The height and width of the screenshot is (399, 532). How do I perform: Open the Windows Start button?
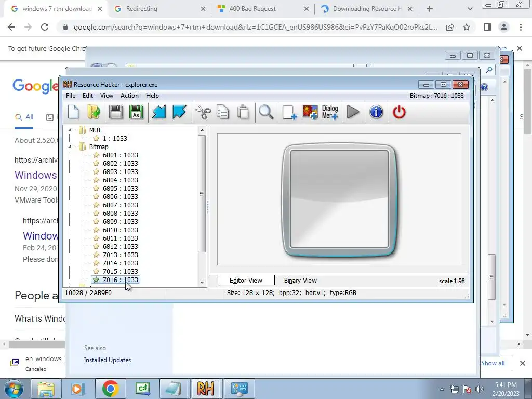tap(14, 389)
